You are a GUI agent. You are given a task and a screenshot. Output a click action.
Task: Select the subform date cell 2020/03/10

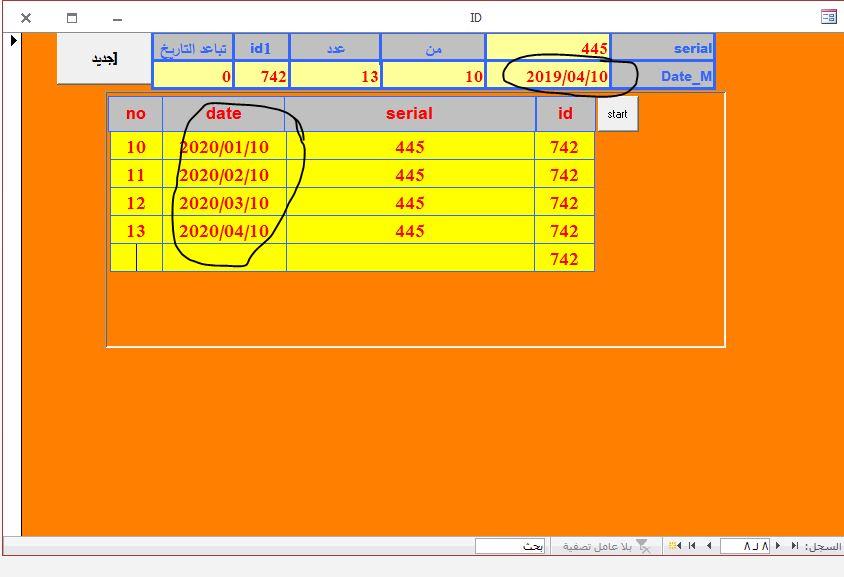point(224,203)
